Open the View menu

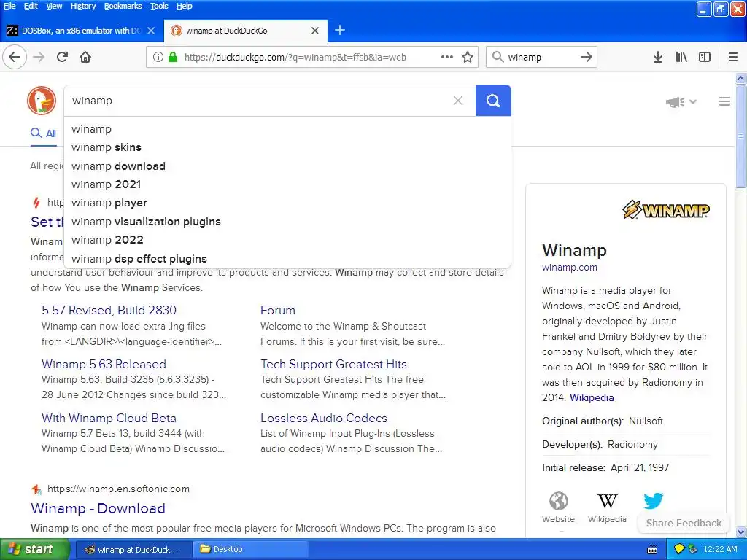coord(54,6)
